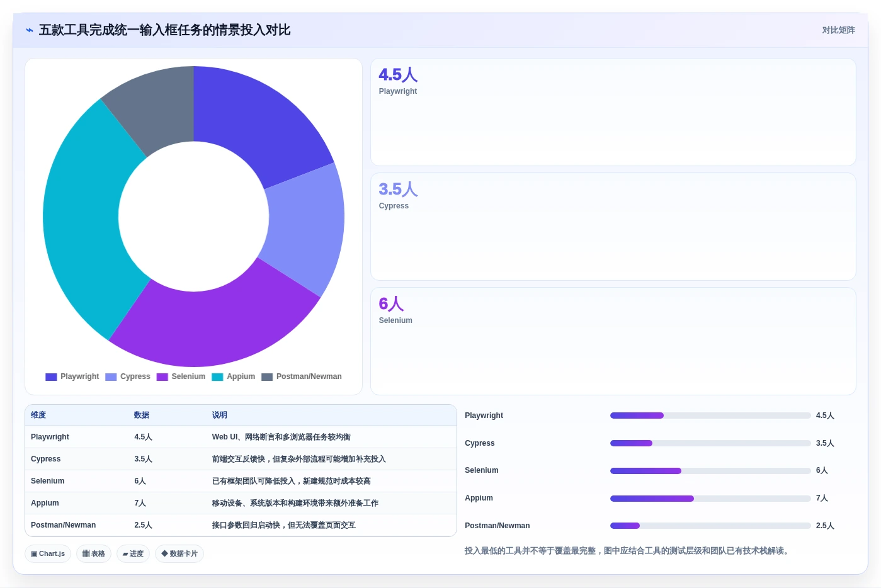
Task: Click the 进度 tag chip
Action: pyautogui.click(x=133, y=554)
